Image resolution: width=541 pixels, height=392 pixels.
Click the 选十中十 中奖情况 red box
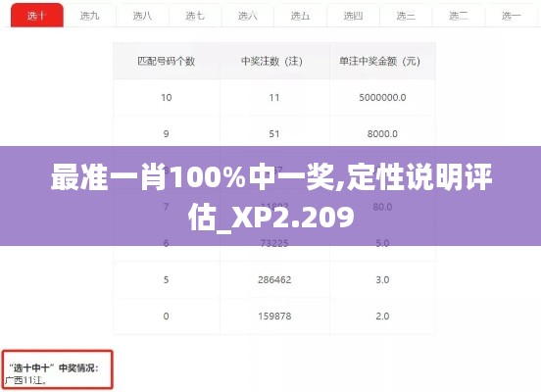[58, 369]
